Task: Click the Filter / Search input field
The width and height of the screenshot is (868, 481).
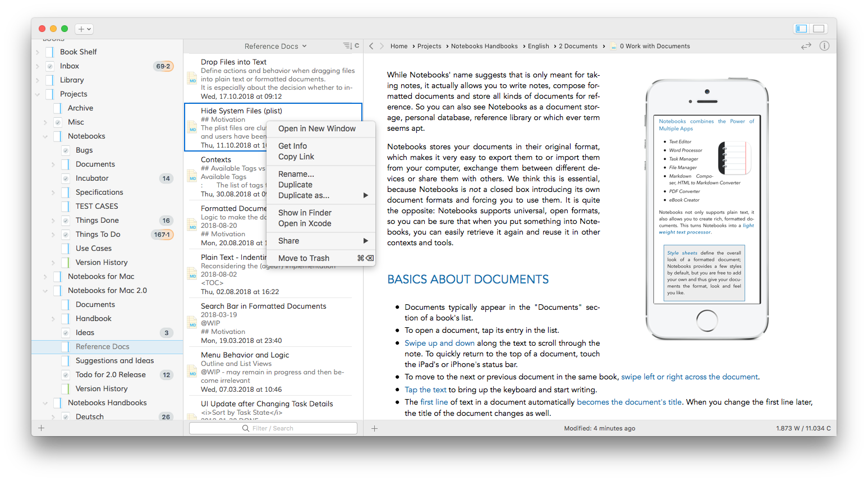Action: point(273,428)
